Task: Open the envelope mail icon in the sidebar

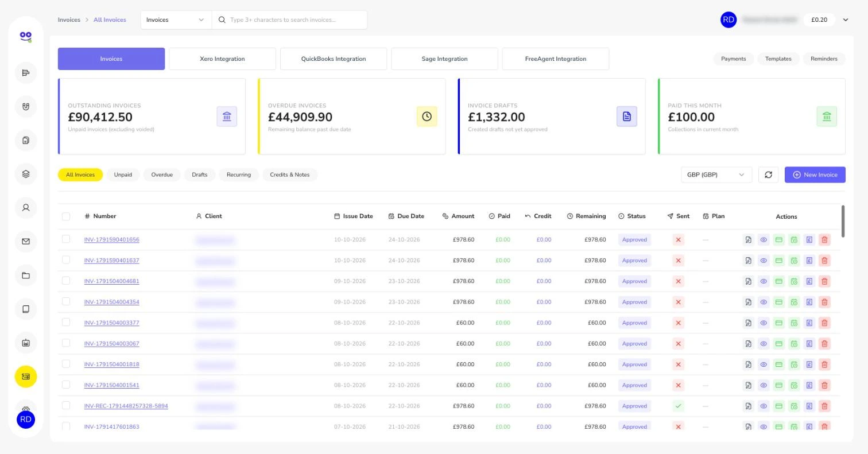Action: pyautogui.click(x=26, y=242)
